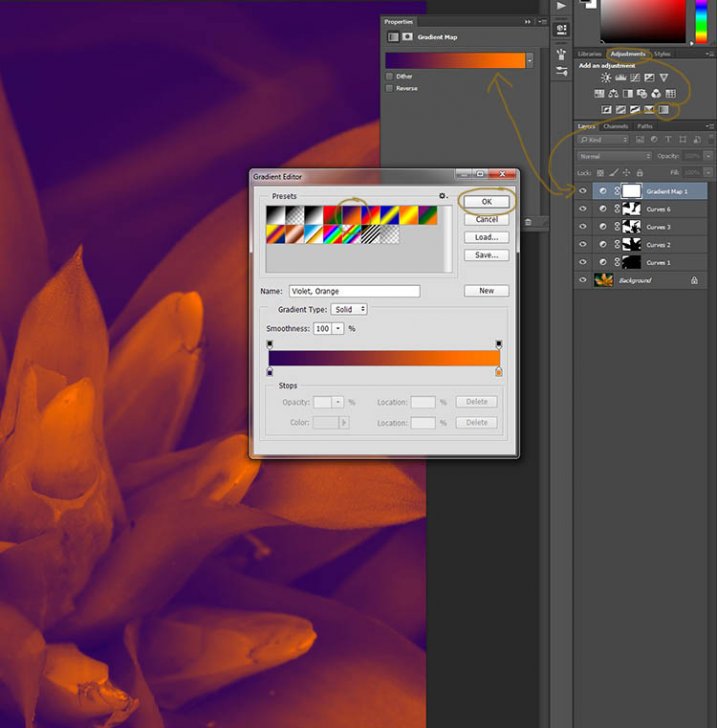717x728 pixels.
Task: Click the lock icon on the Background layer
Action: pos(694,281)
